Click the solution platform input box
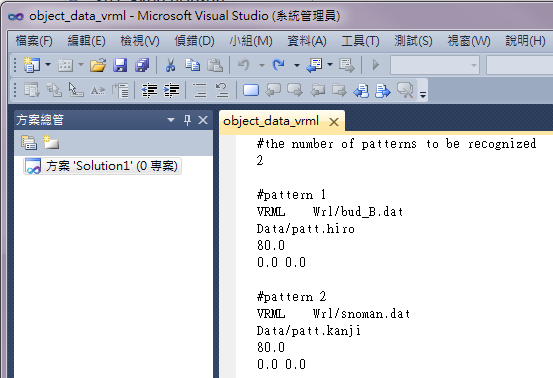The image size is (553, 378). [519, 65]
